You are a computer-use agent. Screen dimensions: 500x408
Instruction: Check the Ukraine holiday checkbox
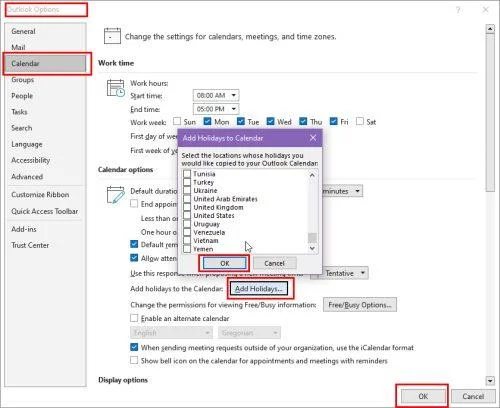coord(187,190)
